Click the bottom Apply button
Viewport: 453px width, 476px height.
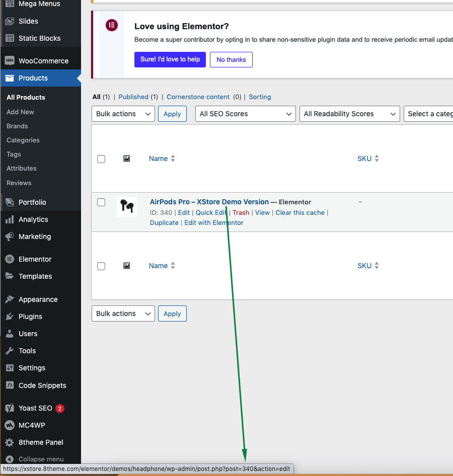pyautogui.click(x=172, y=313)
